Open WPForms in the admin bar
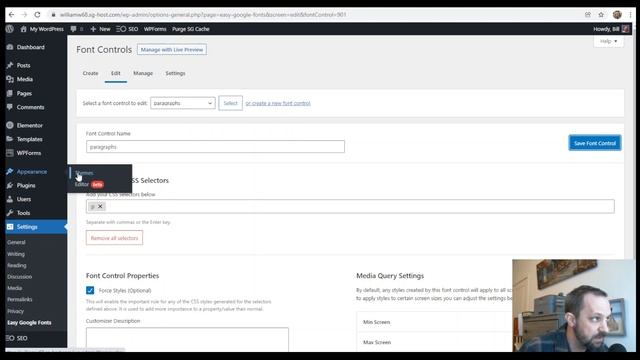Screen dimensions: 640x360 (155, 29)
